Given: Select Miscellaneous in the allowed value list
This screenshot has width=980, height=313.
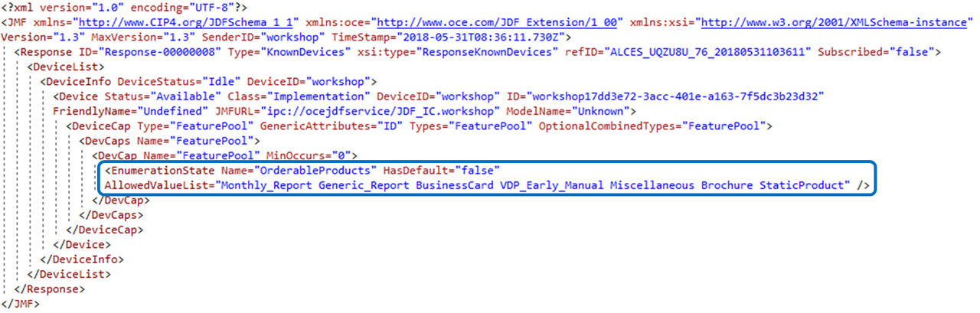Looking at the screenshot, I should tap(652, 185).
